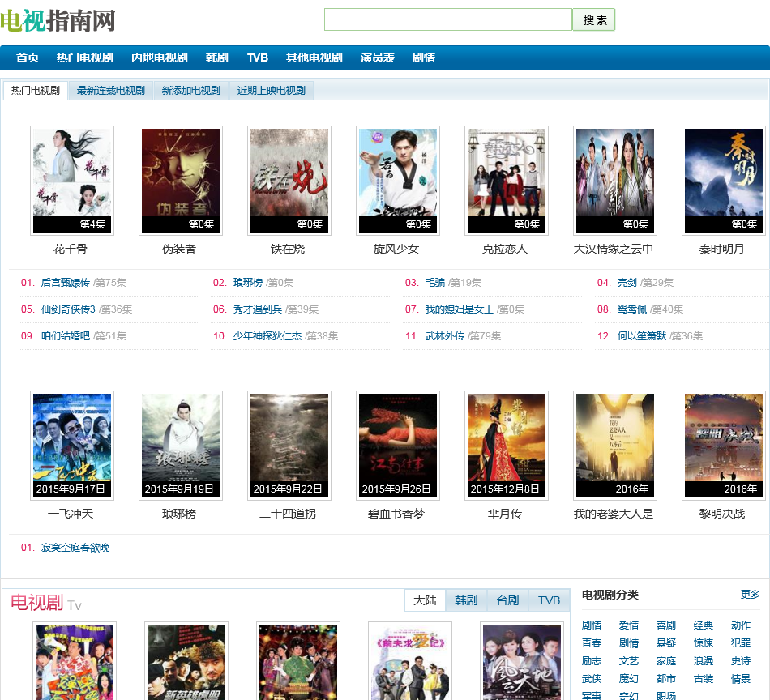This screenshot has height=700, width=770.
Task: Open the 二十四道拐 poster thumbnail
Action: [289, 446]
